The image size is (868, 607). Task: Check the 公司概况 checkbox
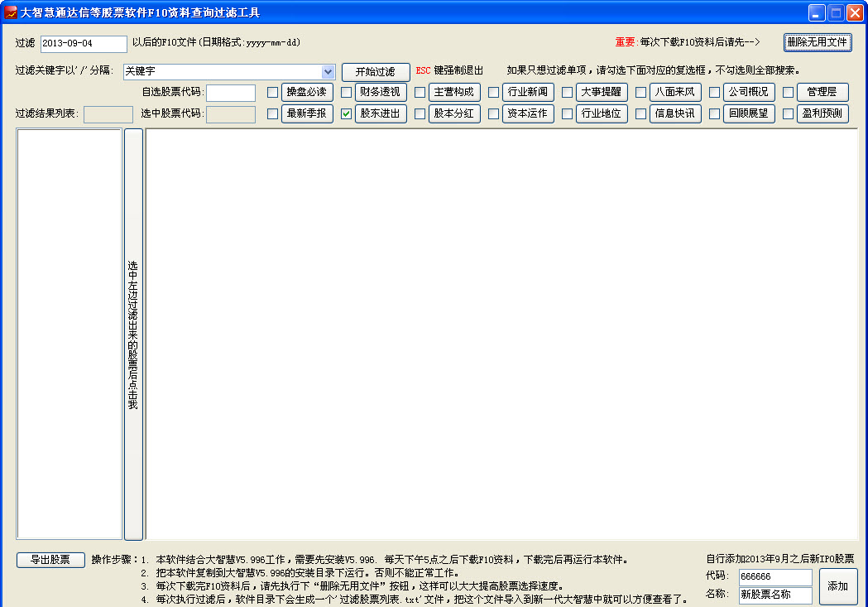click(x=714, y=93)
